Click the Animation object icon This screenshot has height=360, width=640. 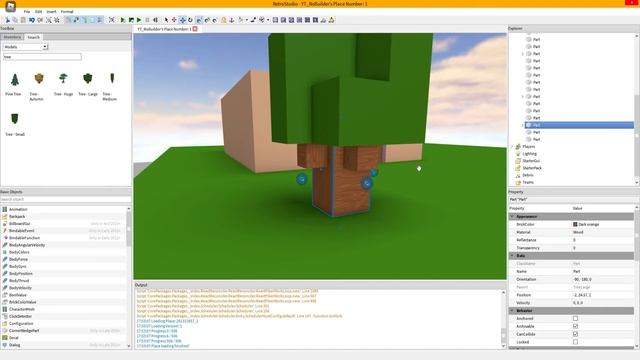pos(5,209)
